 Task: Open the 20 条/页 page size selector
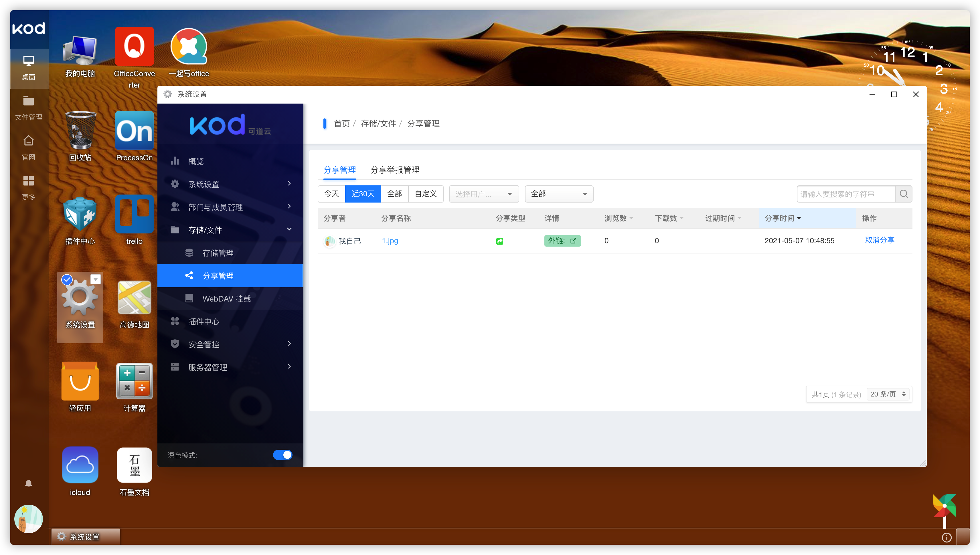point(888,394)
